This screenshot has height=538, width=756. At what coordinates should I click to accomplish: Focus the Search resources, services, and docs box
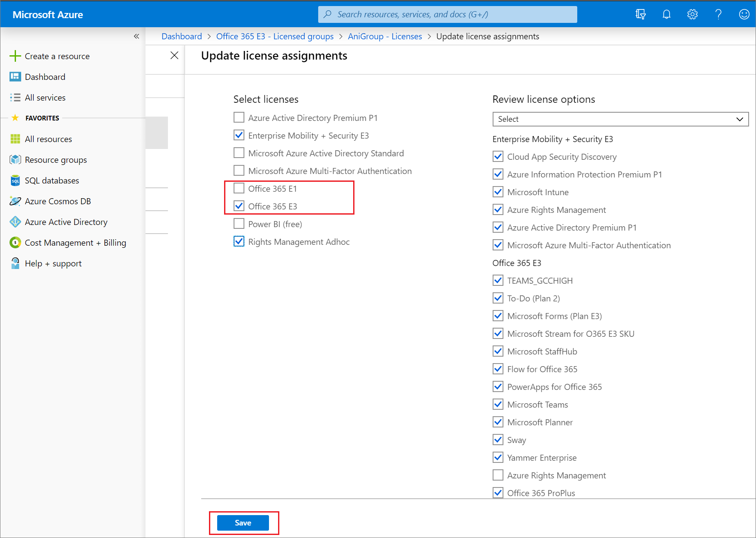point(447,14)
